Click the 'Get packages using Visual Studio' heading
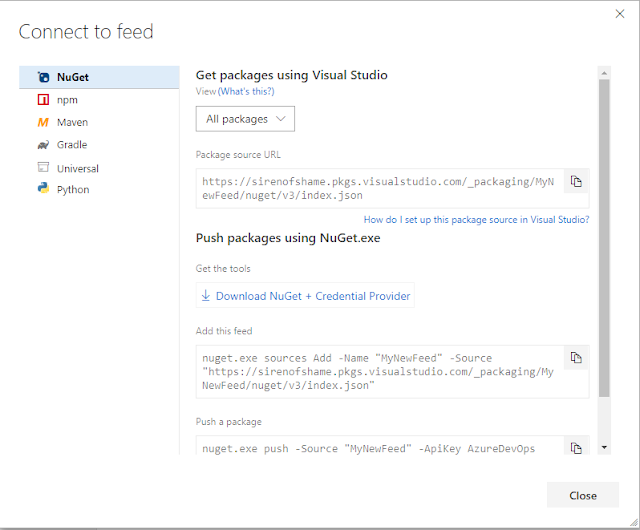 tap(291, 75)
